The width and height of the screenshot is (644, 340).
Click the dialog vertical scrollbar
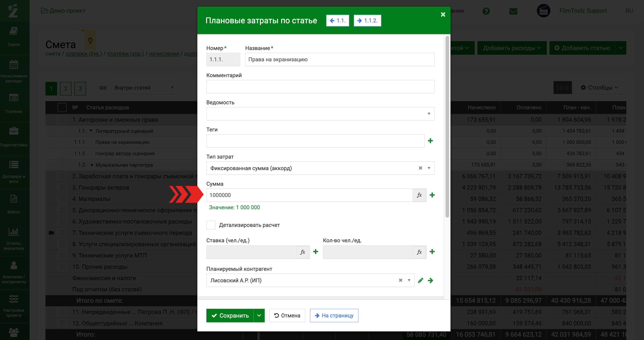point(447,127)
